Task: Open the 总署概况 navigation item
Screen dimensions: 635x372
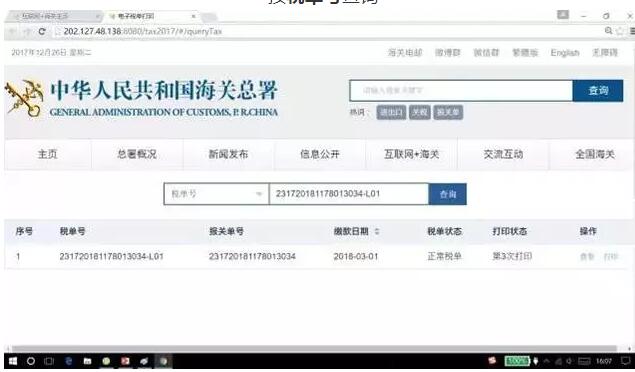Action: click(137, 154)
